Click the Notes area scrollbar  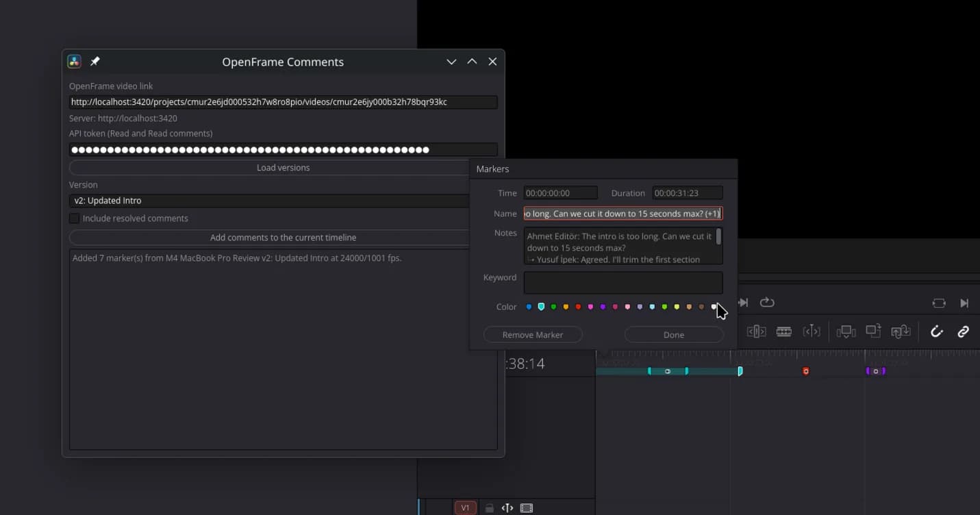point(718,238)
